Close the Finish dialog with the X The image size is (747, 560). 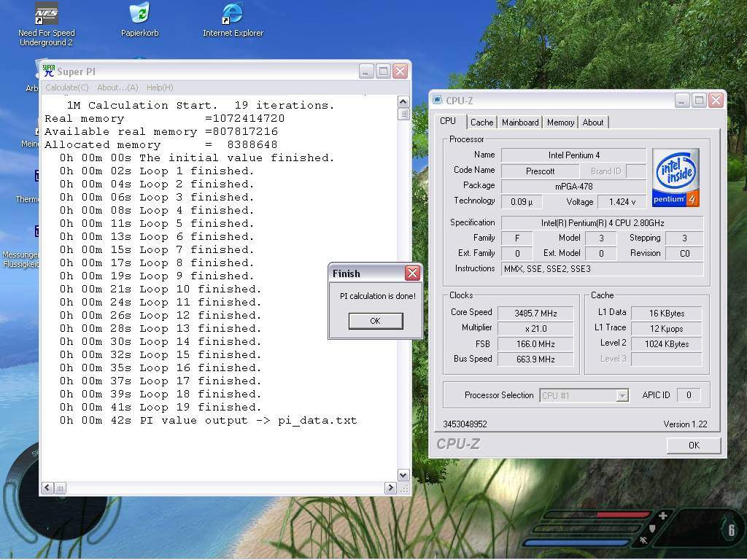tap(413, 273)
